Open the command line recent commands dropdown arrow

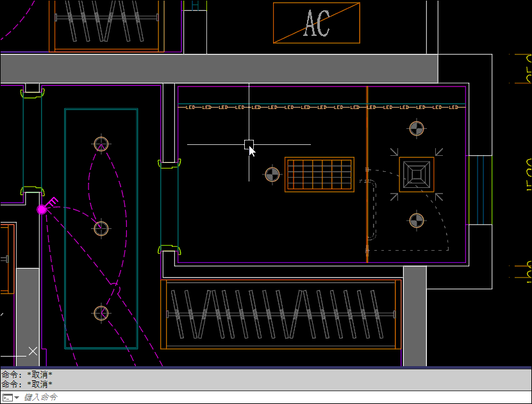pos(17,398)
